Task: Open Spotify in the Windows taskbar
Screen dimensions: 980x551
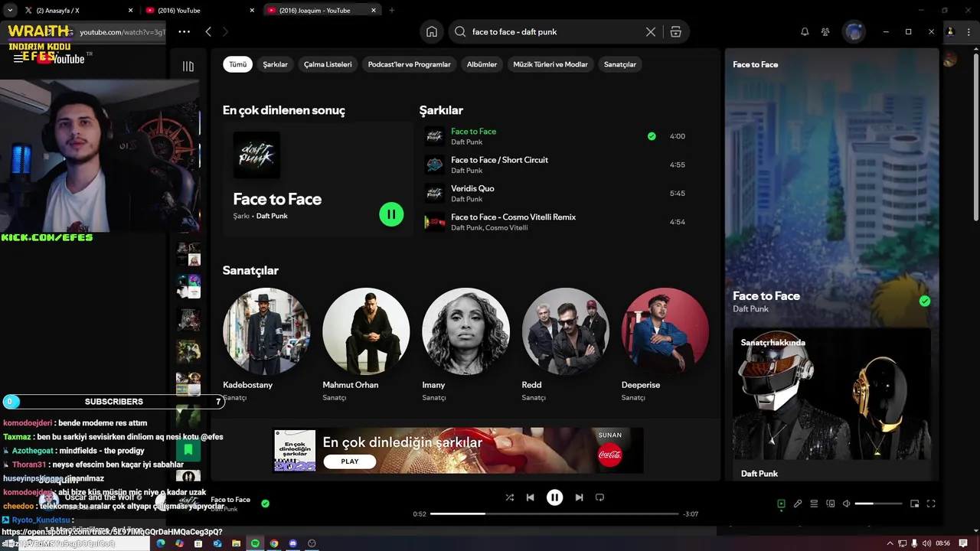Action: click(x=255, y=543)
